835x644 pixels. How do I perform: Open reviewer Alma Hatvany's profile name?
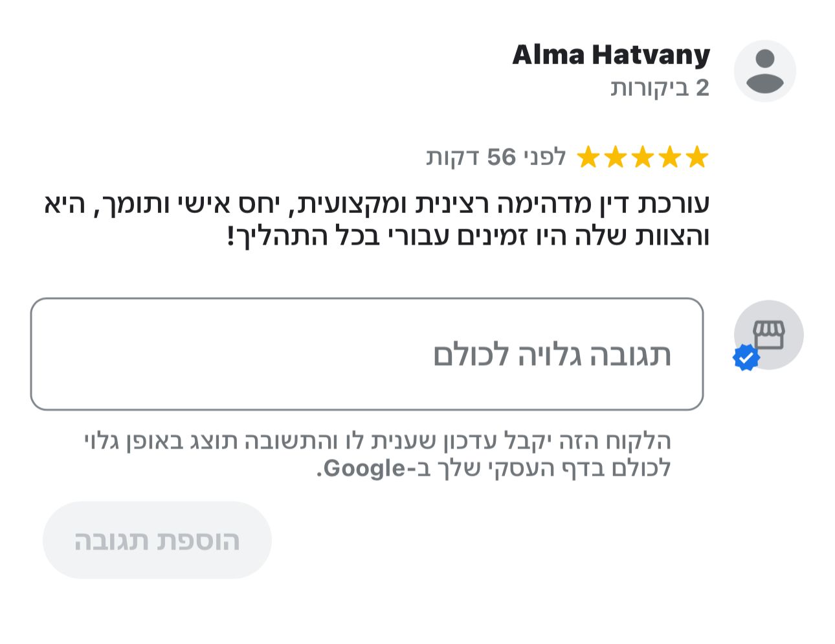pyautogui.click(x=611, y=55)
